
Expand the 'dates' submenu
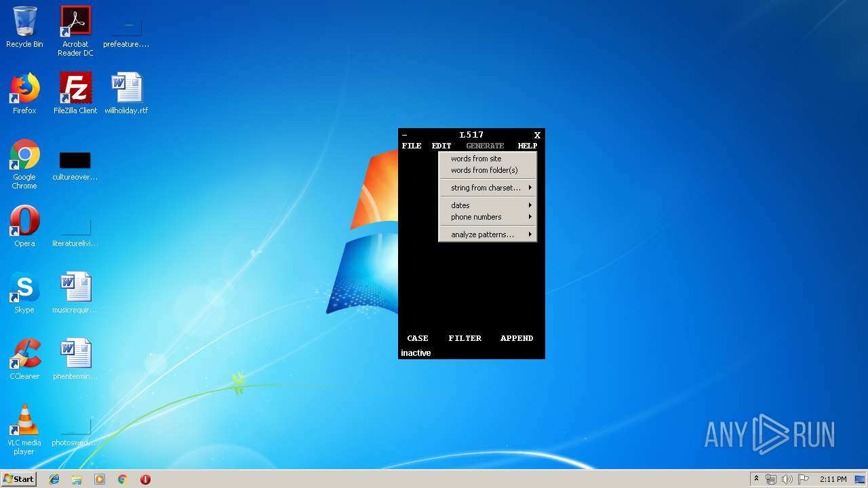(x=488, y=205)
